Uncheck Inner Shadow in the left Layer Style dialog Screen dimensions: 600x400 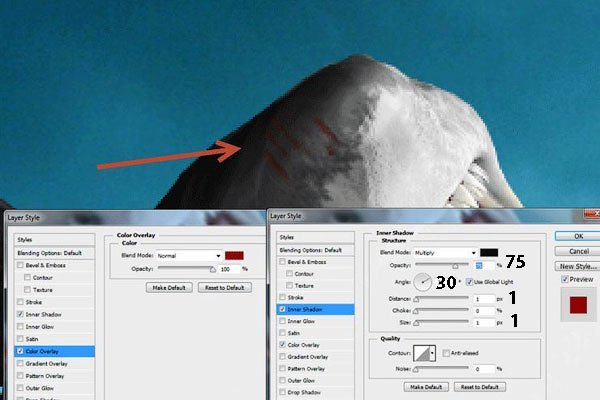coord(20,314)
